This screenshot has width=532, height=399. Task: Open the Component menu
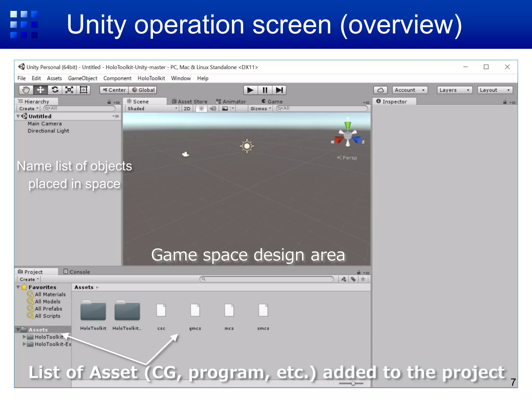pyautogui.click(x=117, y=78)
